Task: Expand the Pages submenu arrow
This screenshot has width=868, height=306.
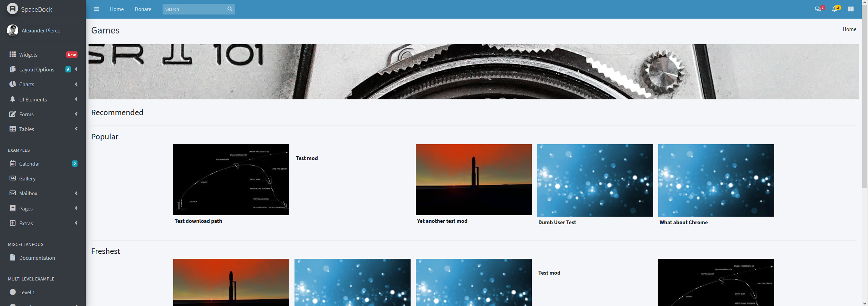Action: coord(76,208)
